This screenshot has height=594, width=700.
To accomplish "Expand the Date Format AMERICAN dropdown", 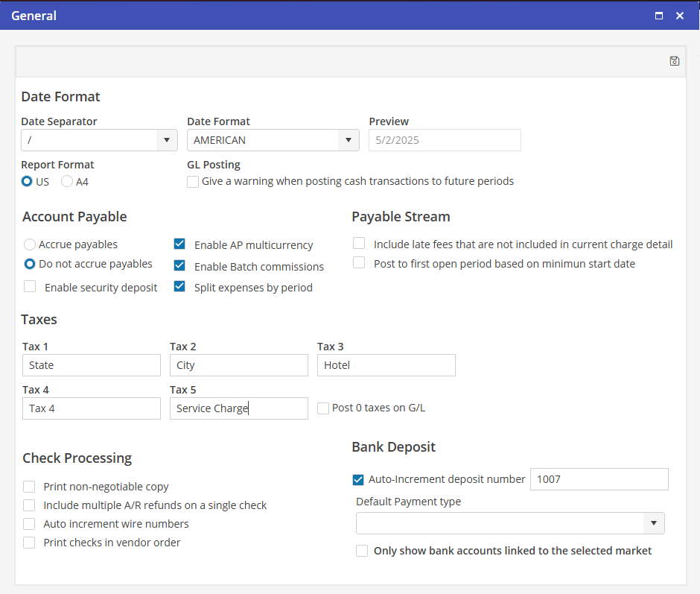I will (x=348, y=140).
